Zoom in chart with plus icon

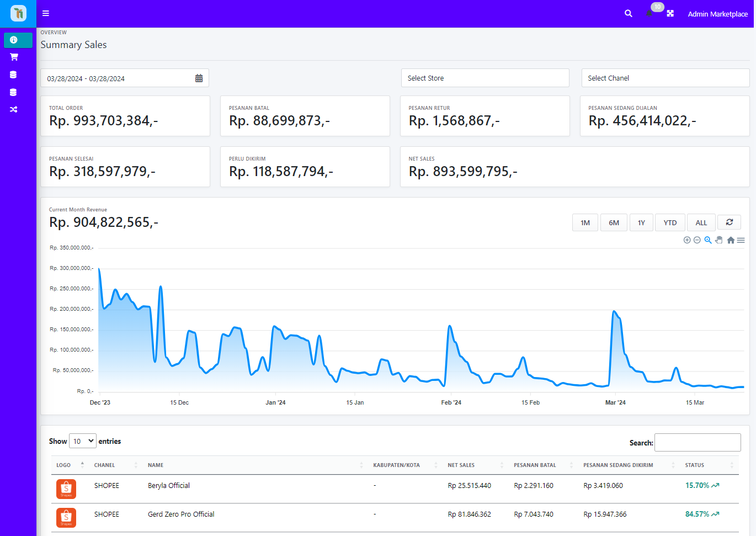tap(687, 240)
